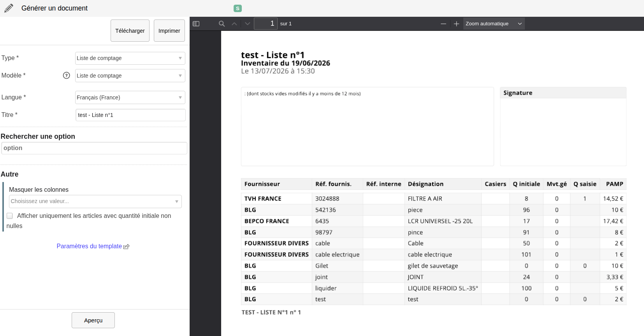Image resolution: width=644 pixels, height=336 pixels.
Task: Open the Modèle help question mark
Action: 67,75
